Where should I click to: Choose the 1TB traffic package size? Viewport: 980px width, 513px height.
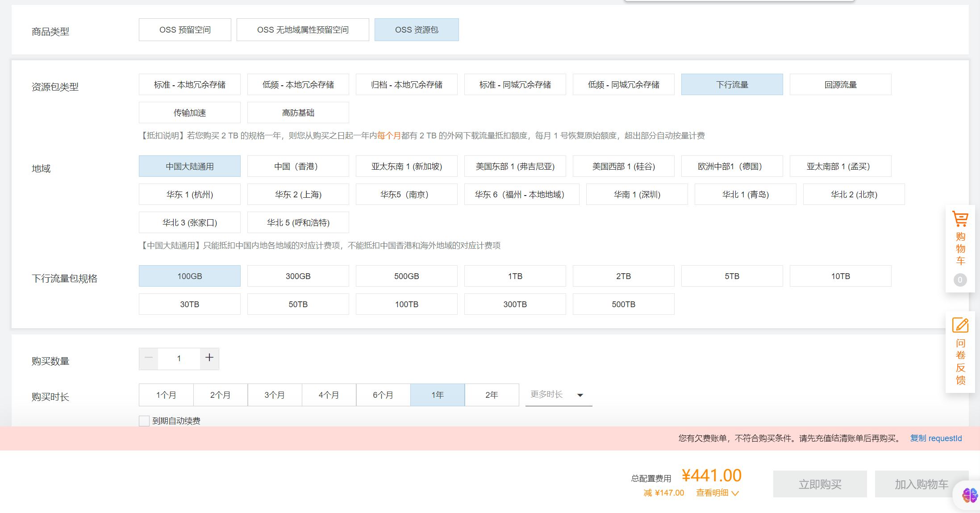point(515,276)
